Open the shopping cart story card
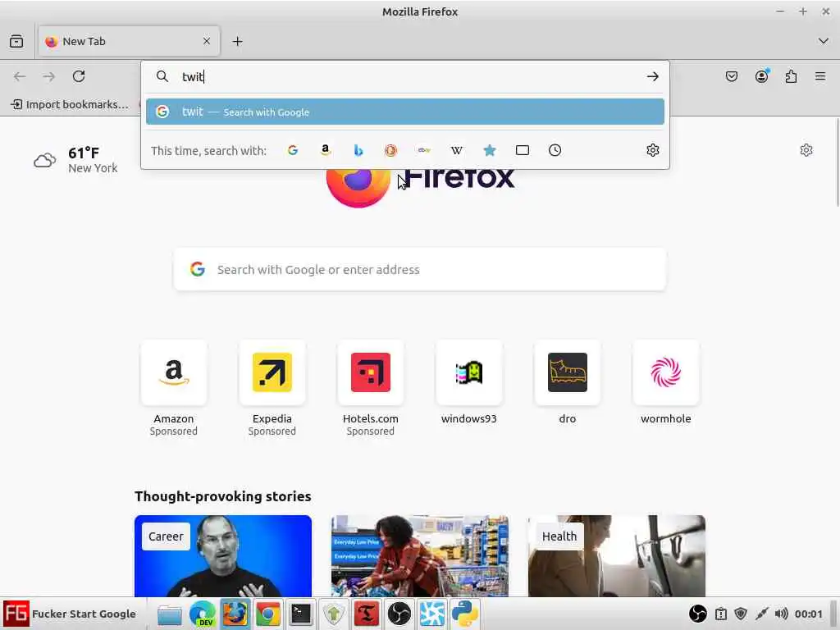The image size is (840, 630). pyautogui.click(x=420, y=556)
